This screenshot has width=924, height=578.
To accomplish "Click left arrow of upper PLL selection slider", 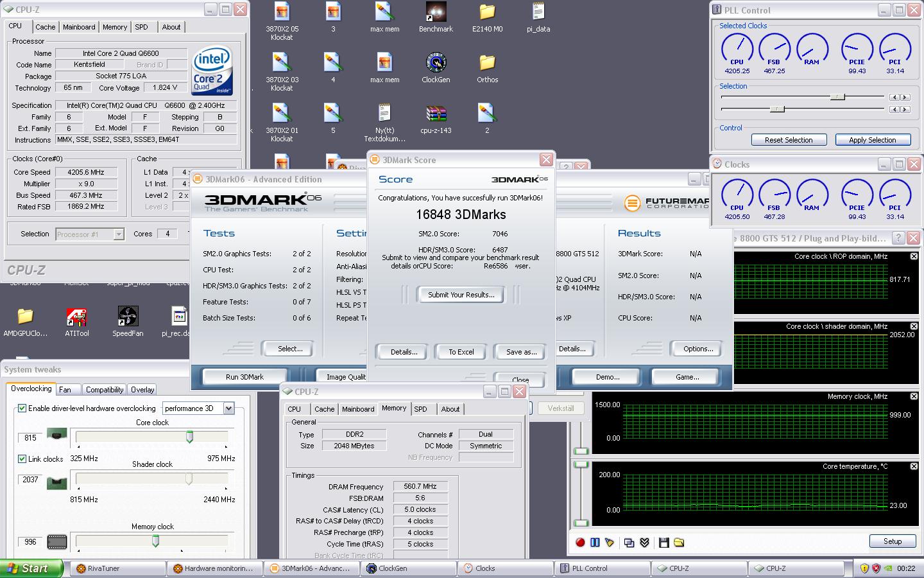I will (894, 97).
